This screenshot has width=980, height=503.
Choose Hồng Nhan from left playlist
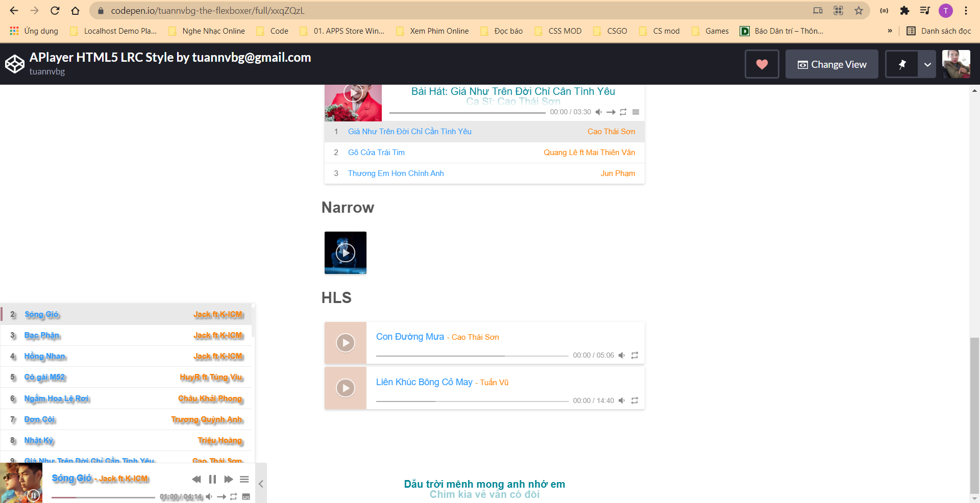point(127,356)
